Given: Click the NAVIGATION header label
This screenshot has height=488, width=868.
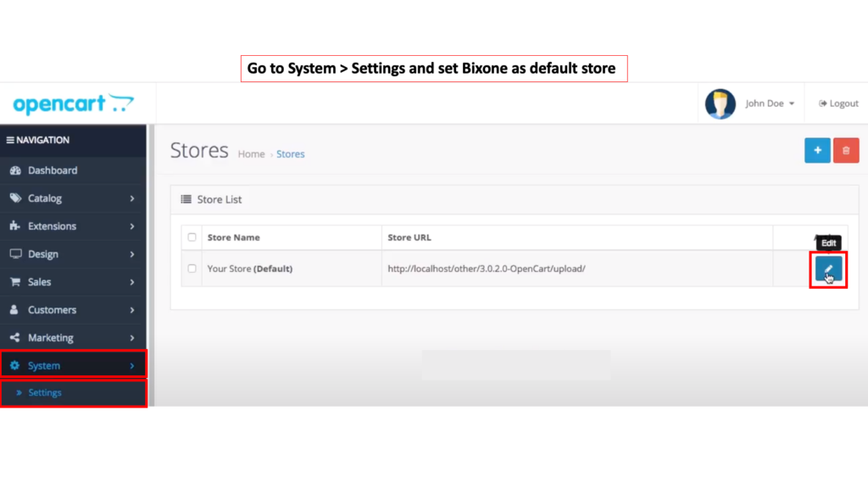Looking at the screenshot, I should pyautogui.click(x=42, y=140).
